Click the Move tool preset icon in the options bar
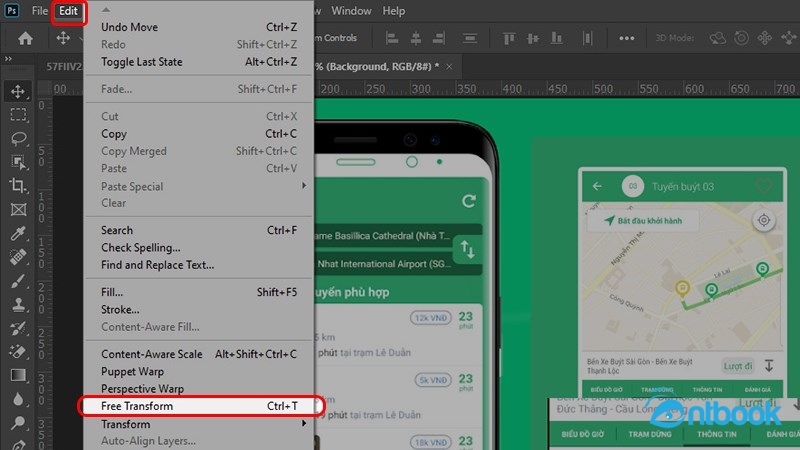Screen dimensions: 800x450 click(x=63, y=38)
